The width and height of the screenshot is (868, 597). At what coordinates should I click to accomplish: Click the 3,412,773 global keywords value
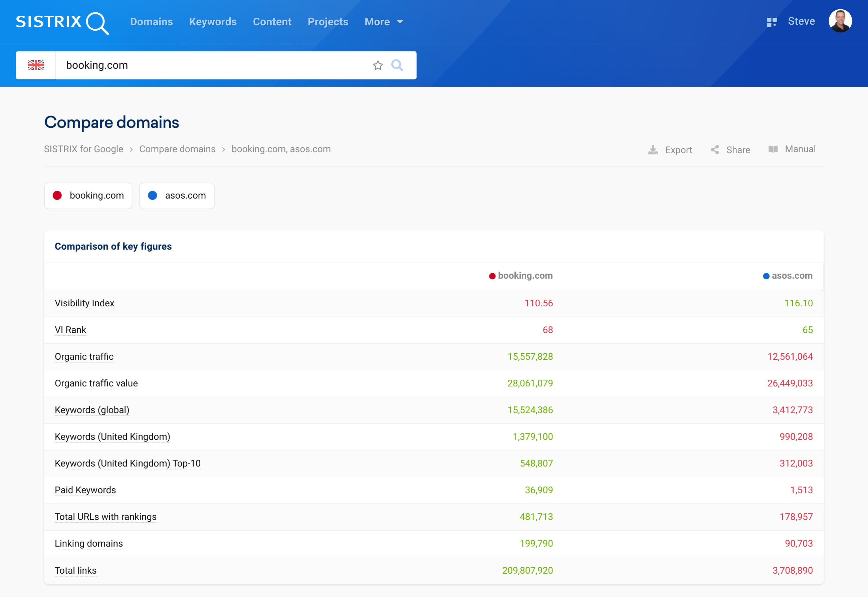point(793,410)
